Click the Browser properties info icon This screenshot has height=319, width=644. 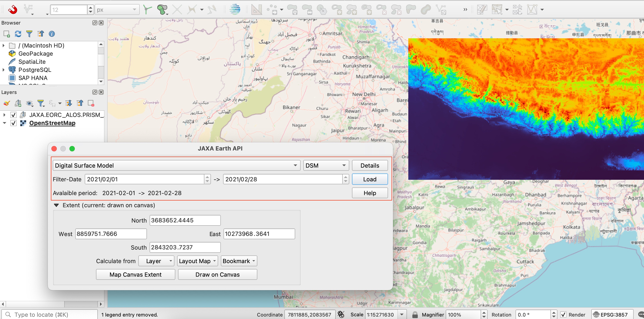tap(52, 34)
